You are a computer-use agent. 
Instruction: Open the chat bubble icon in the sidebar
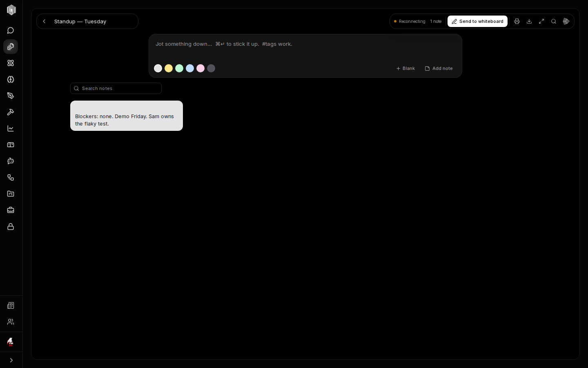11,31
